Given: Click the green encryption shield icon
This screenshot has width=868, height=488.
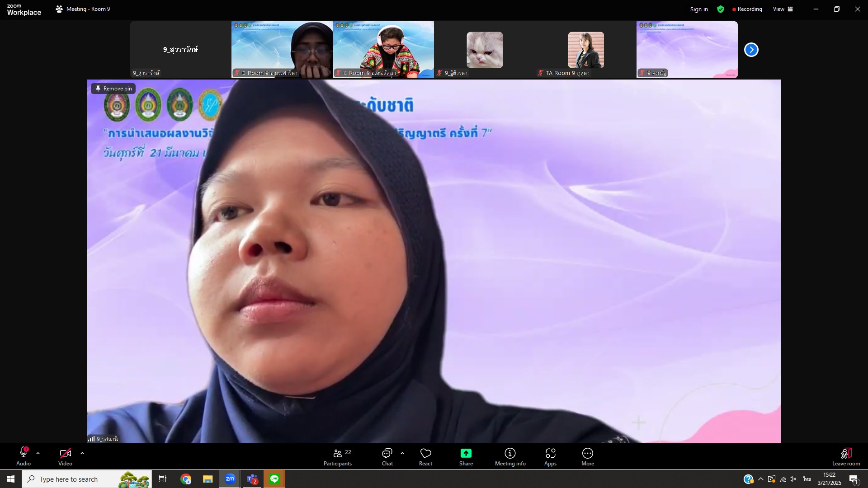Looking at the screenshot, I should (x=721, y=9).
